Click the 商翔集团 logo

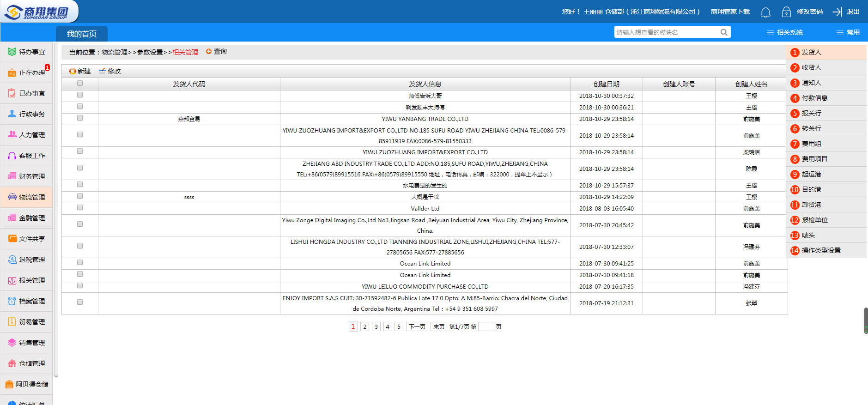[x=39, y=12]
